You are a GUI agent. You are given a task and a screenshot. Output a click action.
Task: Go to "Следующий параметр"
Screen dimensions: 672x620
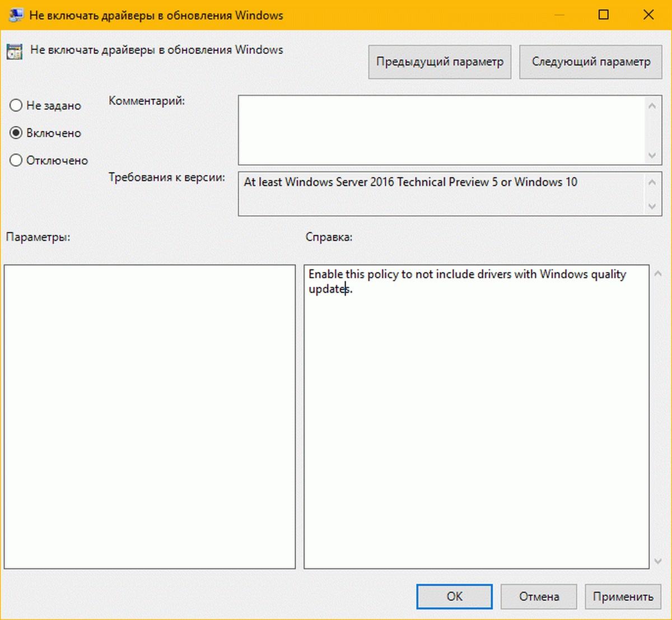[x=591, y=62]
